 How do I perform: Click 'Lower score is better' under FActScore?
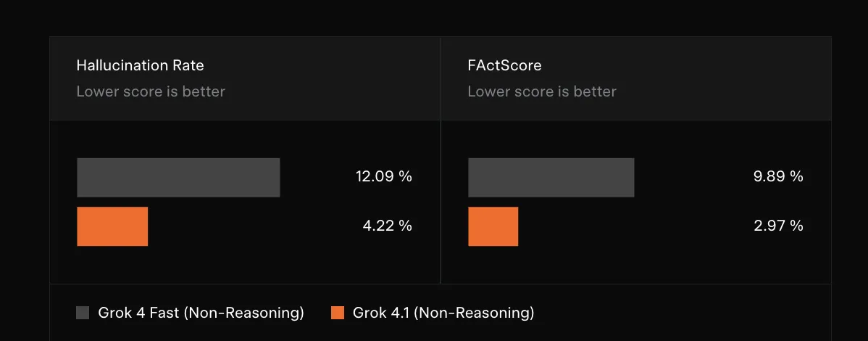542,91
